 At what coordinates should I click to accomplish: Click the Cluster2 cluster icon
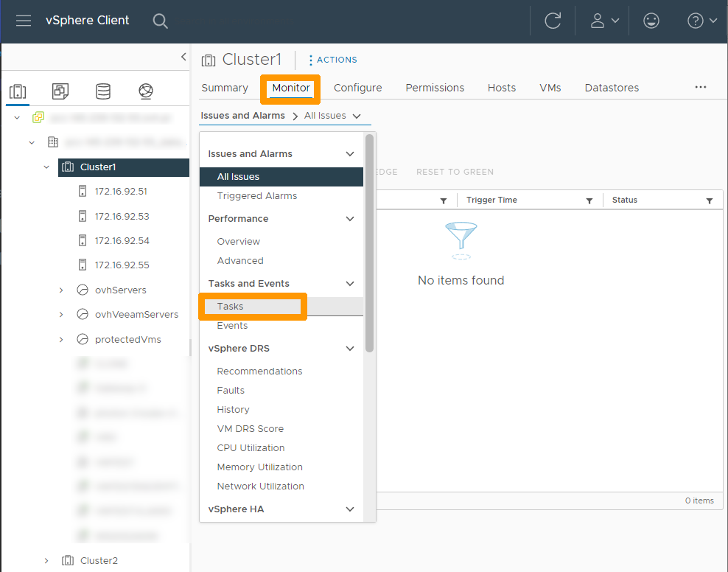click(x=68, y=560)
